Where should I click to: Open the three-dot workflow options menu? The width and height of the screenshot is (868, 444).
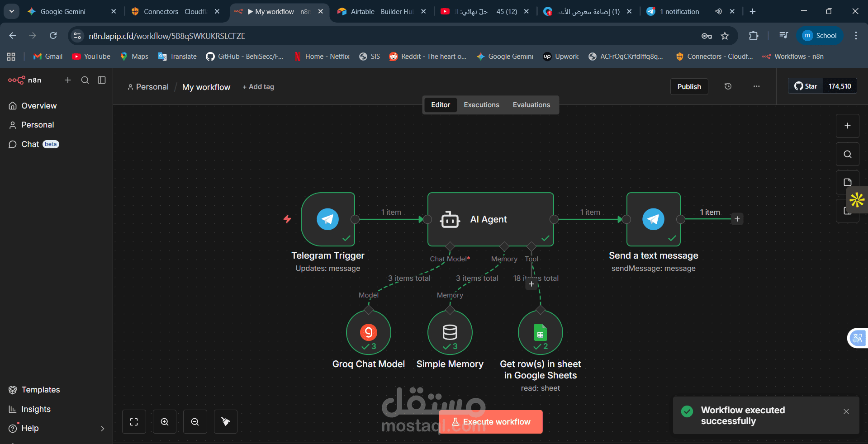(756, 86)
